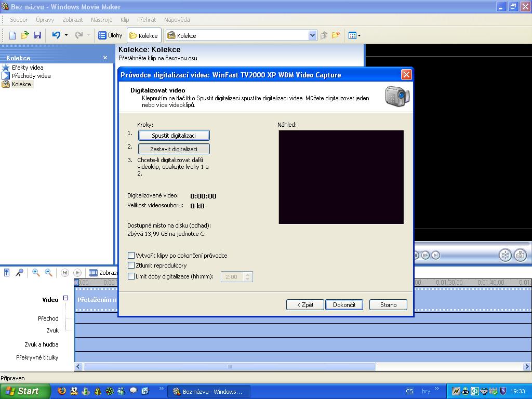Open the undo history dropdown arrow
This screenshot has width=532, height=399.
(x=66, y=35)
